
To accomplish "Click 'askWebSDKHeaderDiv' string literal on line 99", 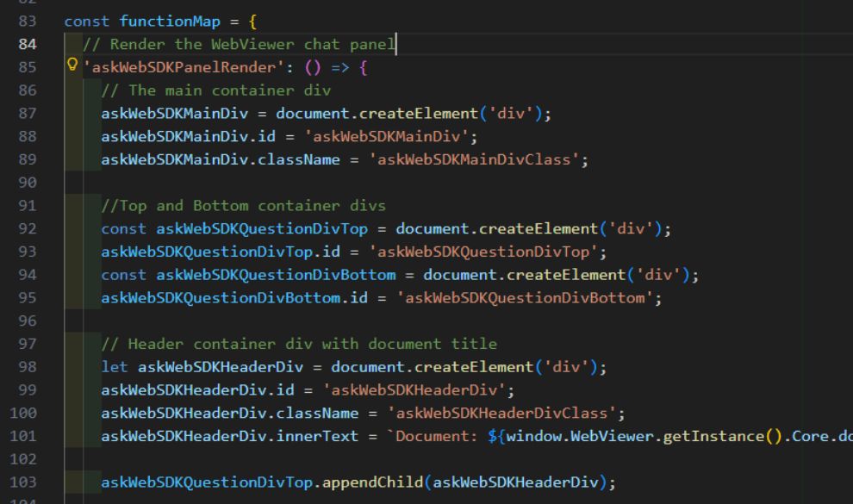I will coord(414,389).
